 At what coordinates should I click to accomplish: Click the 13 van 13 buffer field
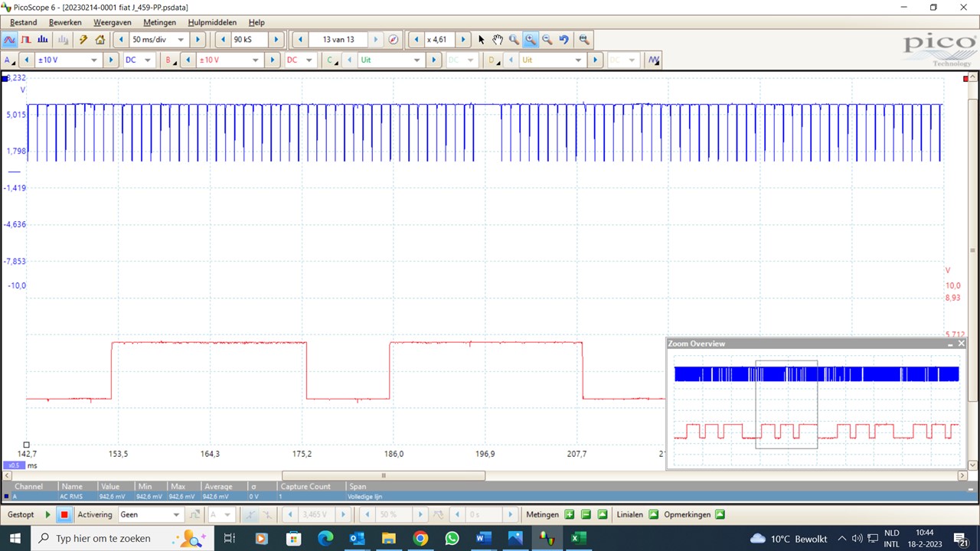click(x=338, y=40)
